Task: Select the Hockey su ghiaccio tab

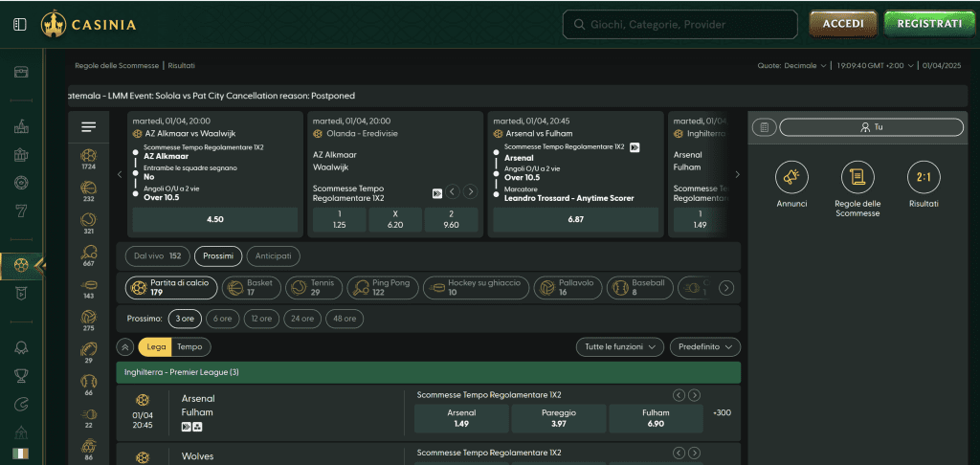Action: [476, 287]
